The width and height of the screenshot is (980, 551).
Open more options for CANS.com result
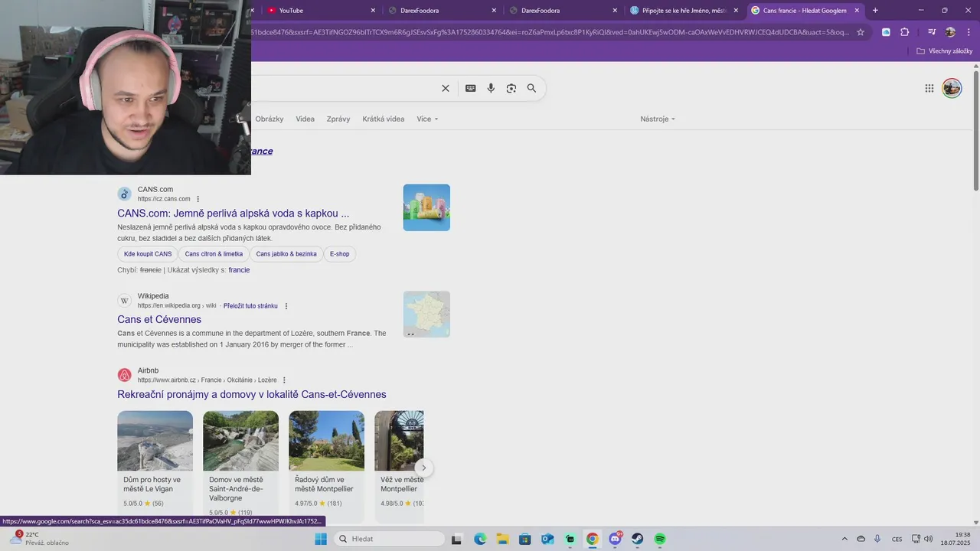coord(198,199)
